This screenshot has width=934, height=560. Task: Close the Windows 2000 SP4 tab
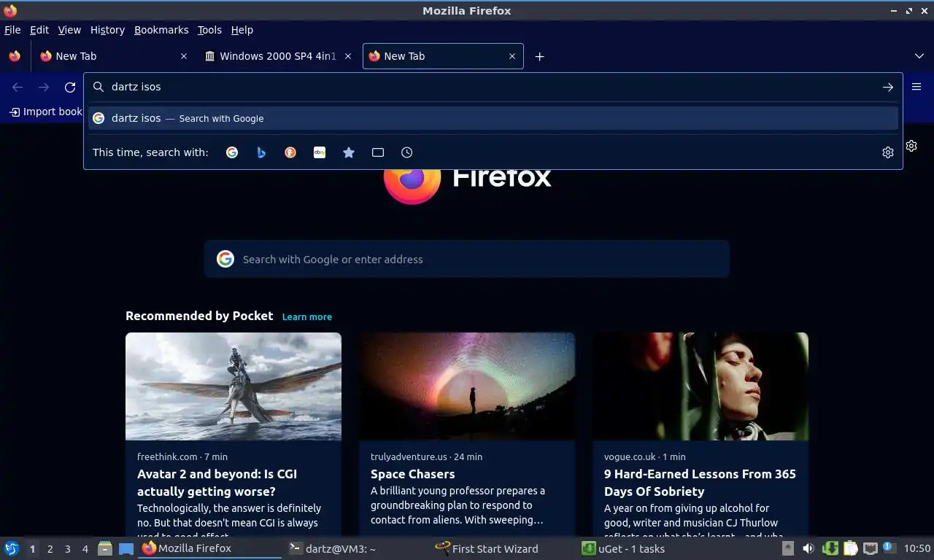click(348, 56)
